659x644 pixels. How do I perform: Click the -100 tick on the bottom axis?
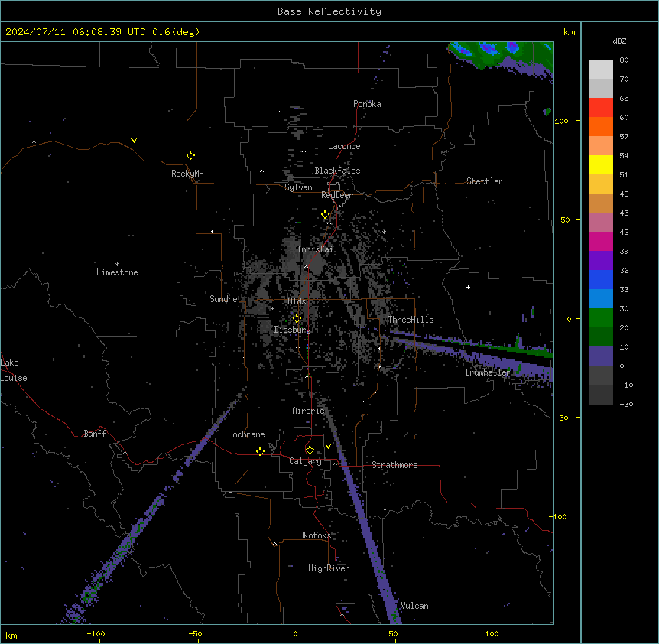tap(96, 633)
